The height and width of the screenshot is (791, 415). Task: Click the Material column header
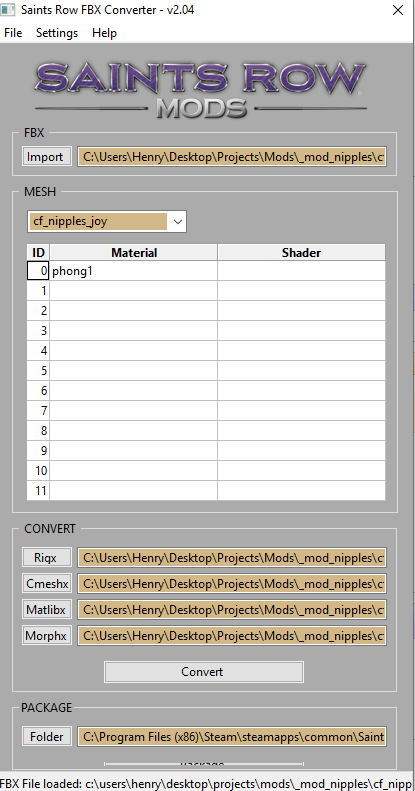click(134, 252)
